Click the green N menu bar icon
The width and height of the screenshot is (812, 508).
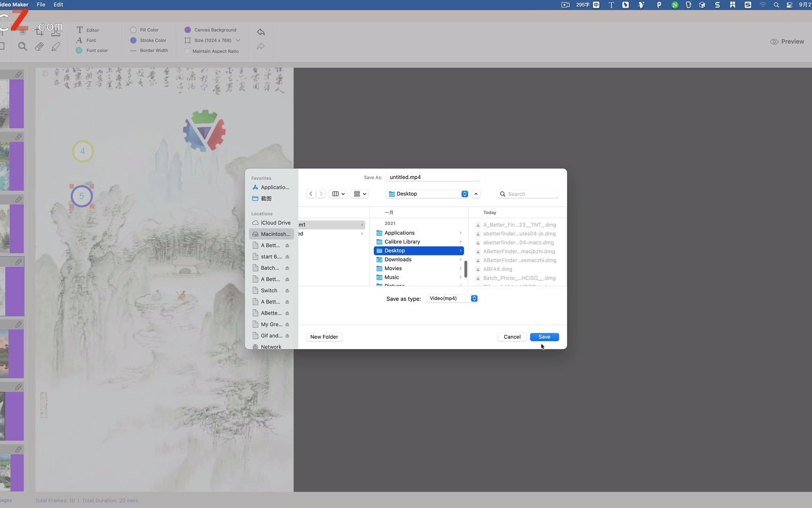click(x=675, y=5)
